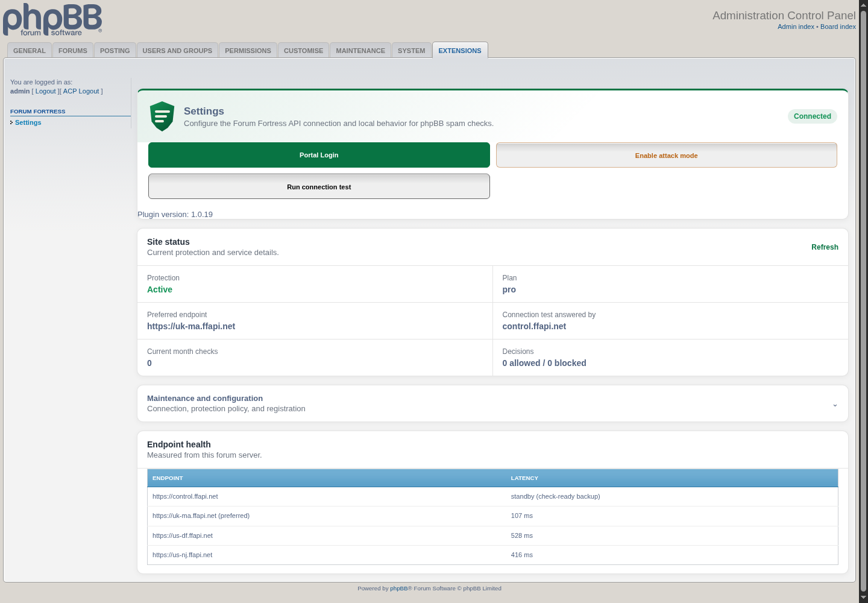Click the 528 ms latency value
This screenshot has width=868, height=603.
tap(522, 535)
